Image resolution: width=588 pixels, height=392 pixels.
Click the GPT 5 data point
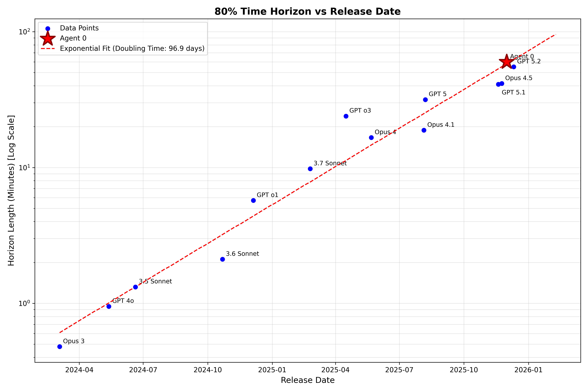click(425, 100)
